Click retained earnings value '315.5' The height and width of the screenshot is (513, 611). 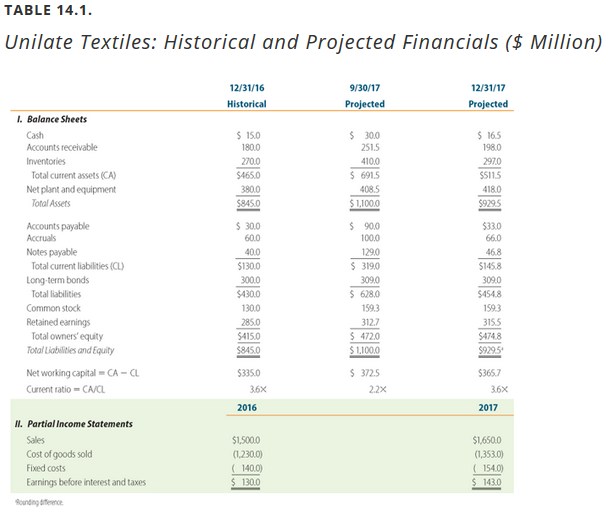tap(492, 322)
